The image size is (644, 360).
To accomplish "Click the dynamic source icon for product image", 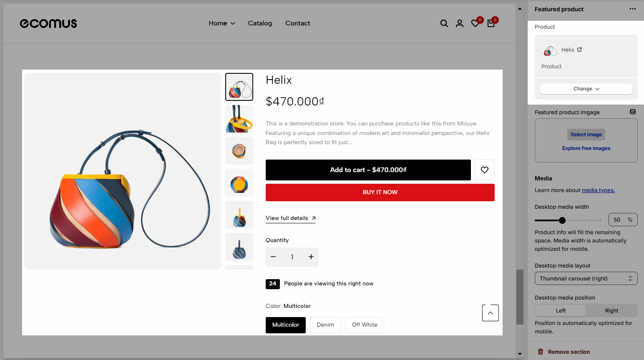I will (633, 112).
